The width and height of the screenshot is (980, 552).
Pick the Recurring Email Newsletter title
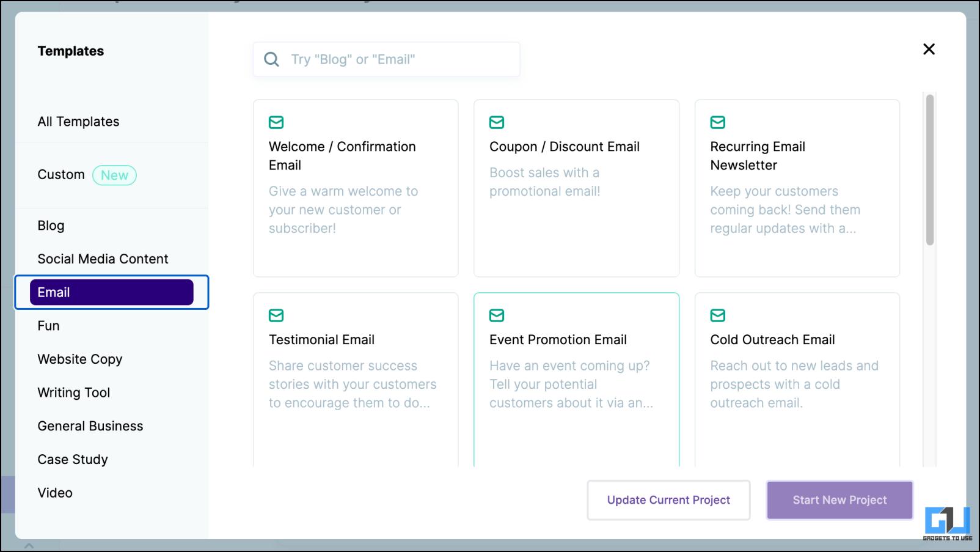point(758,156)
